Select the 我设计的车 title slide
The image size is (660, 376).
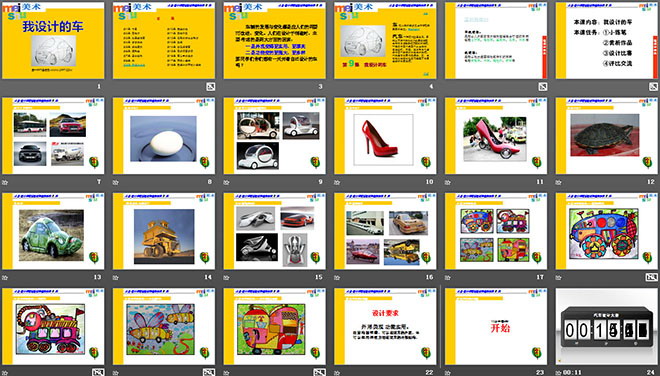coord(53,40)
